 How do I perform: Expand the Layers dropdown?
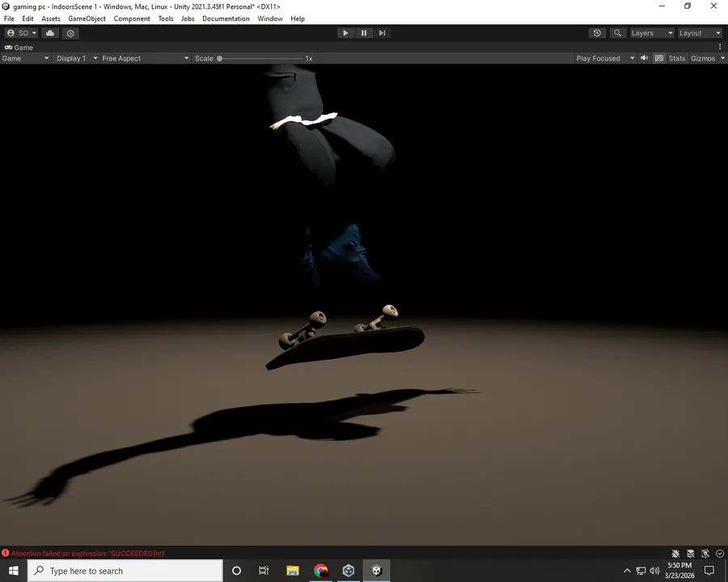point(651,33)
